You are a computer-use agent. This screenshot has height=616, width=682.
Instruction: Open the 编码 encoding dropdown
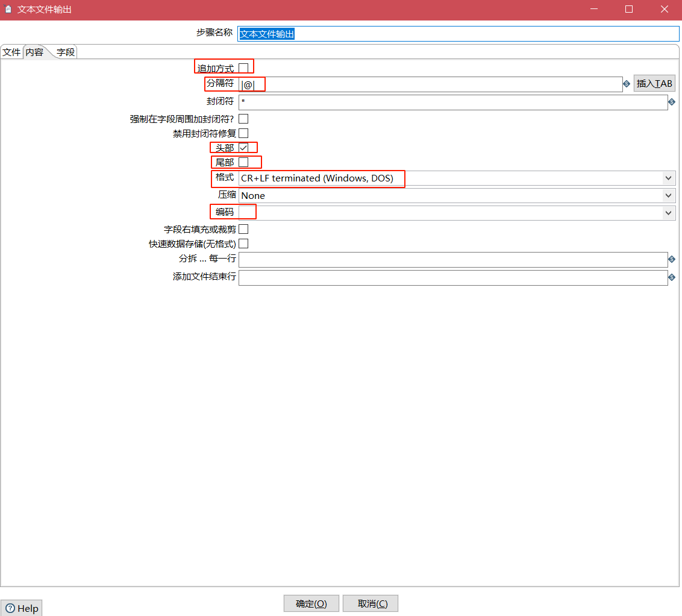click(668, 213)
